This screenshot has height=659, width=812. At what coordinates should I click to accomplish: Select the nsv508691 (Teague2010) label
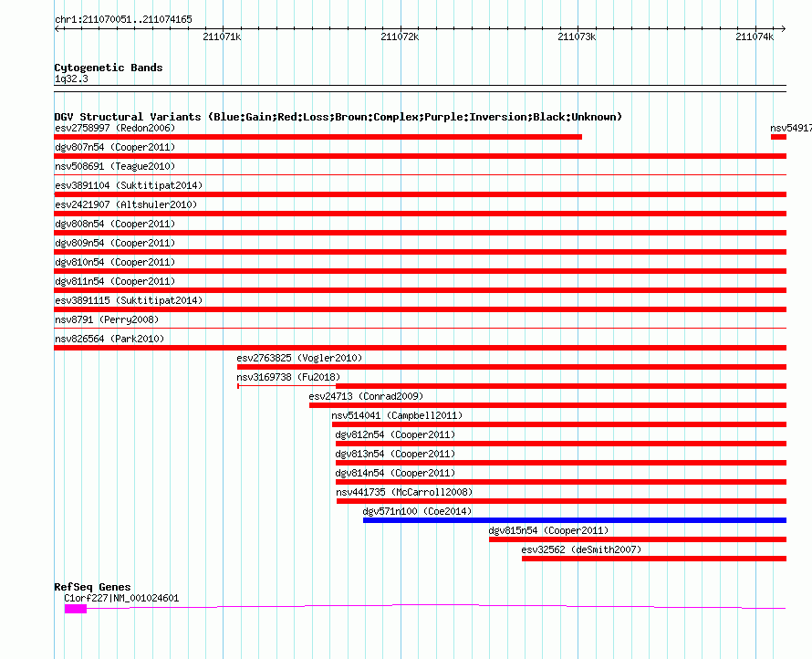pyautogui.click(x=115, y=166)
